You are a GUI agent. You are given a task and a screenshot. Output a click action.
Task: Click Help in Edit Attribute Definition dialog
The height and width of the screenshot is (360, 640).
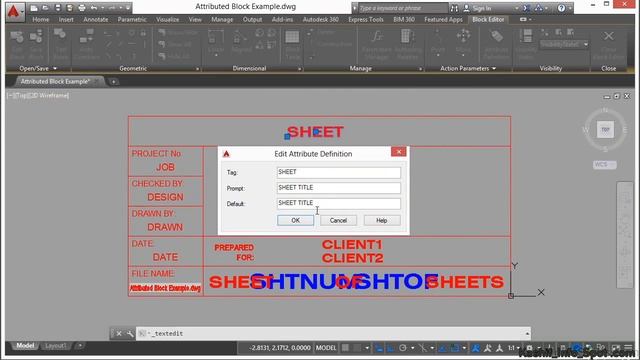[382, 220]
